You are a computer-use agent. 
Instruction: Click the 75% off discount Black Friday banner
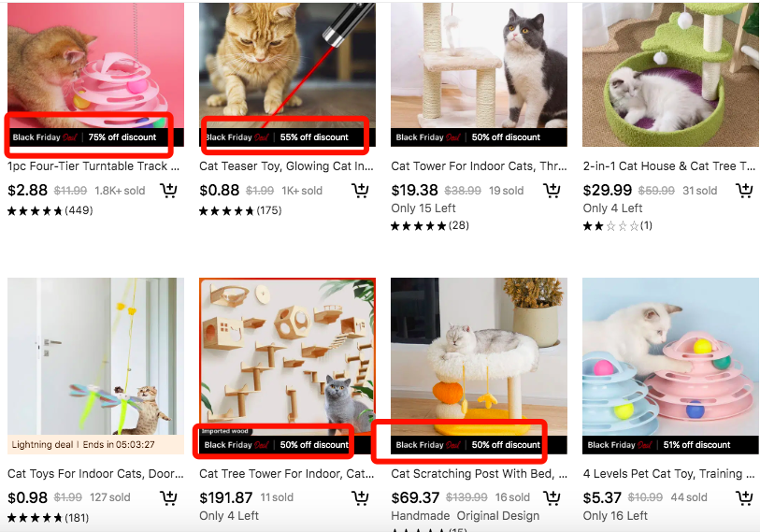tap(95, 137)
